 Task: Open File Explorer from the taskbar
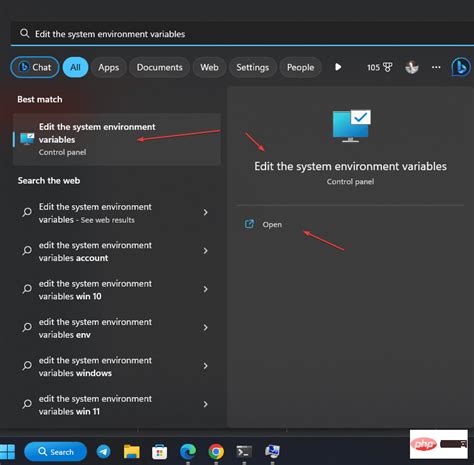[x=132, y=452]
